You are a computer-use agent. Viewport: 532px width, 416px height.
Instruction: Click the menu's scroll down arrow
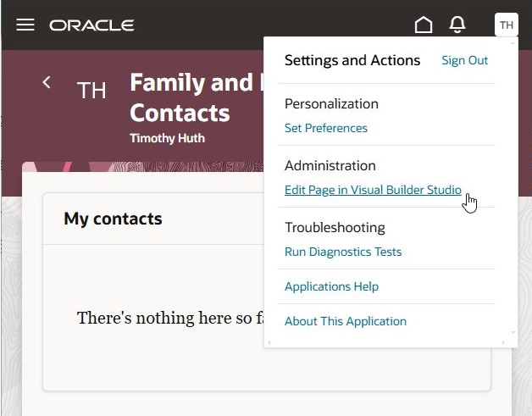(513, 333)
